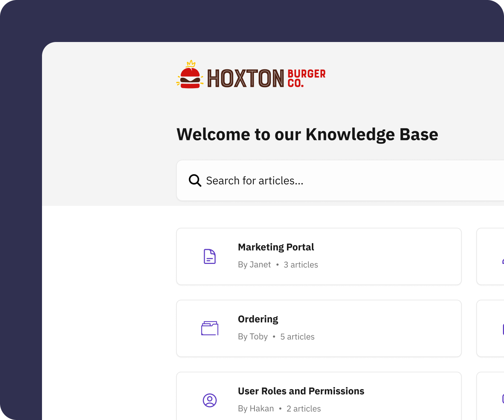Click the magnifying glass search icon
Image resolution: width=504 pixels, height=420 pixels.
pyautogui.click(x=195, y=181)
